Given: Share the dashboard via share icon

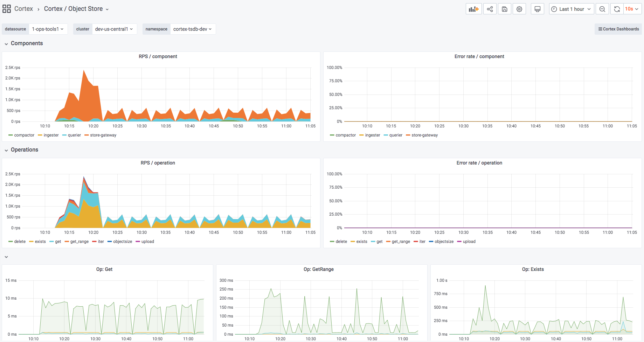Looking at the screenshot, I should coord(490,9).
